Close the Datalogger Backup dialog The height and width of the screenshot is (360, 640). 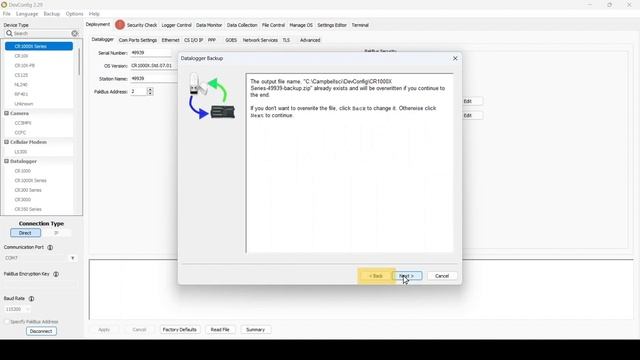455,58
